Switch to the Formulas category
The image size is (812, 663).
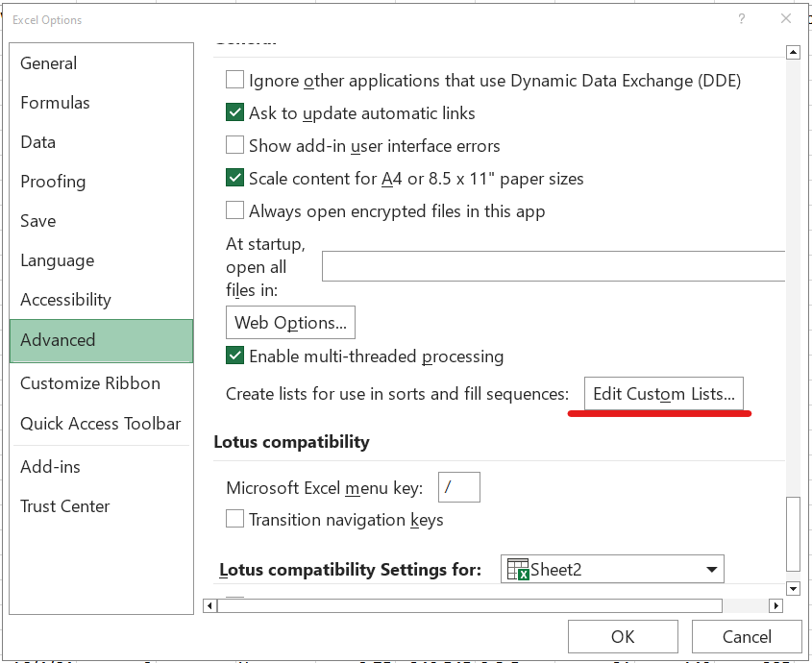point(55,103)
